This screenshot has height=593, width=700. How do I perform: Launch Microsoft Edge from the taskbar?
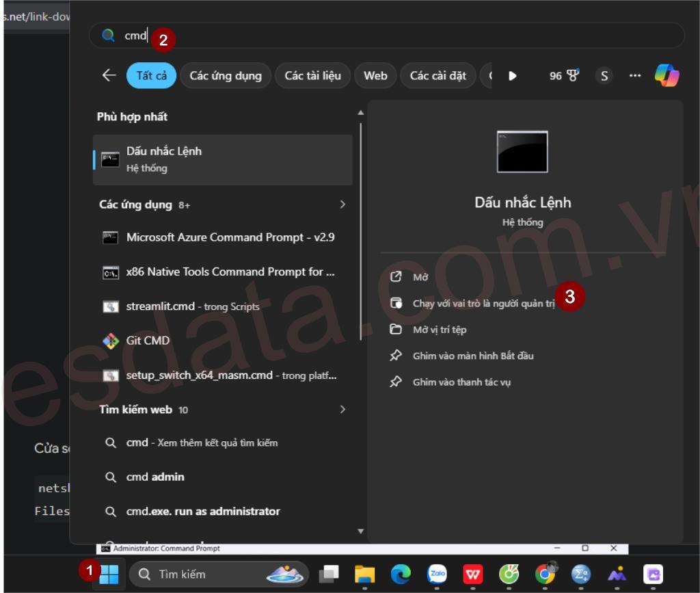pyautogui.click(x=401, y=575)
